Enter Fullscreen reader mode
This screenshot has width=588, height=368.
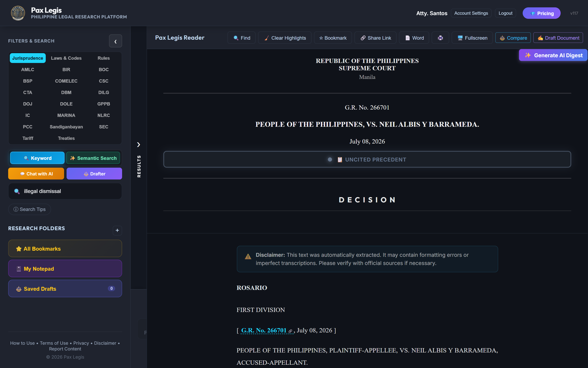coord(472,38)
